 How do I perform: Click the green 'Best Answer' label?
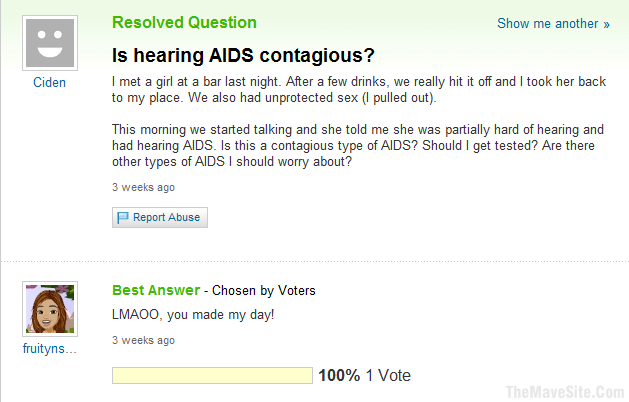point(155,290)
